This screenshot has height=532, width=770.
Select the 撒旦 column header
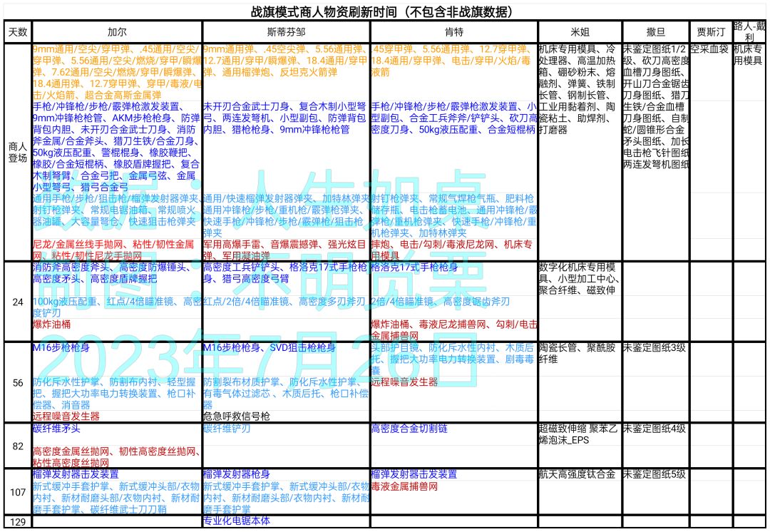(656, 32)
